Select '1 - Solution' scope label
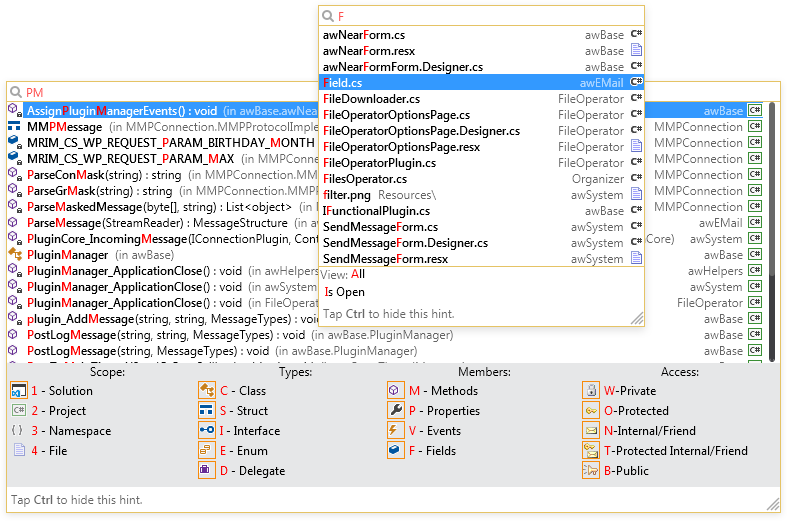 click(x=62, y=390)
